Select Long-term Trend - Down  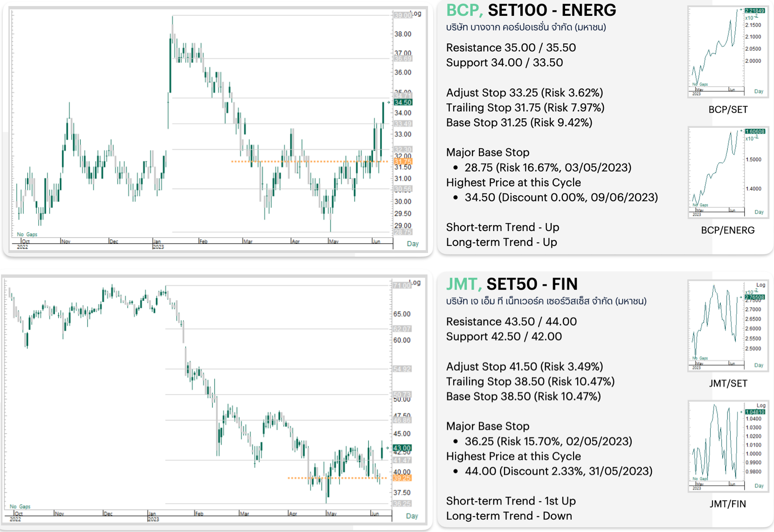pos(509,516)
